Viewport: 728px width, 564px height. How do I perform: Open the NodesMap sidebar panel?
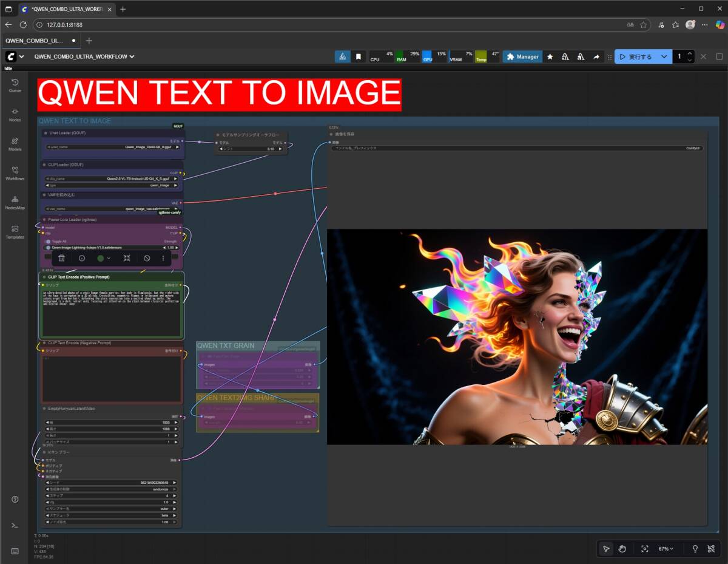(x=15, y=202)
